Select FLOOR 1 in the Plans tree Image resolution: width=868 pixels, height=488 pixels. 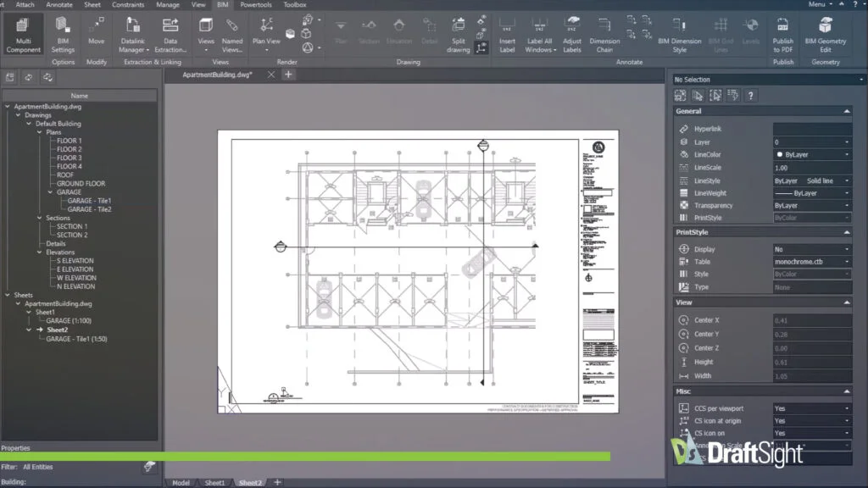click(69, 141)
